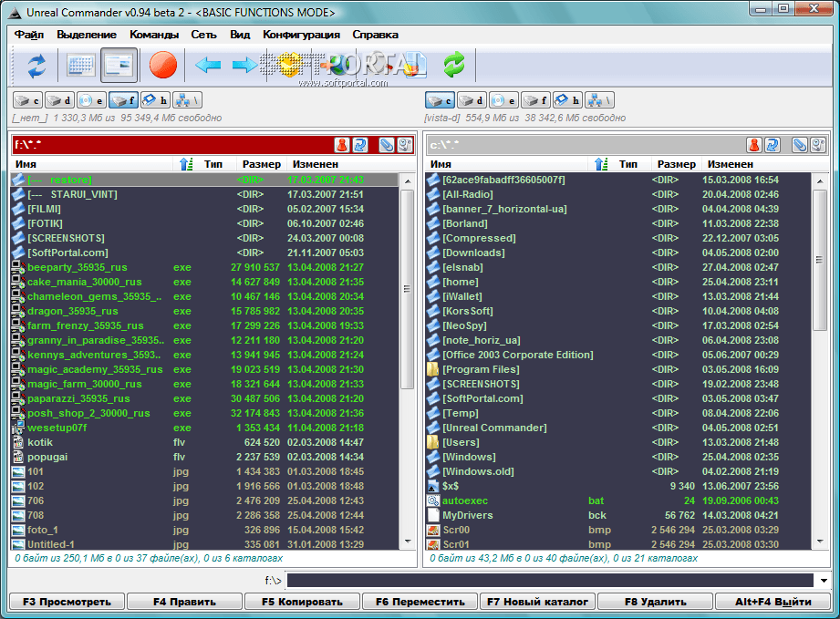Select the [FILMI] folder in left panel
The height and width of the screenshot is (619, 840).
203,209
